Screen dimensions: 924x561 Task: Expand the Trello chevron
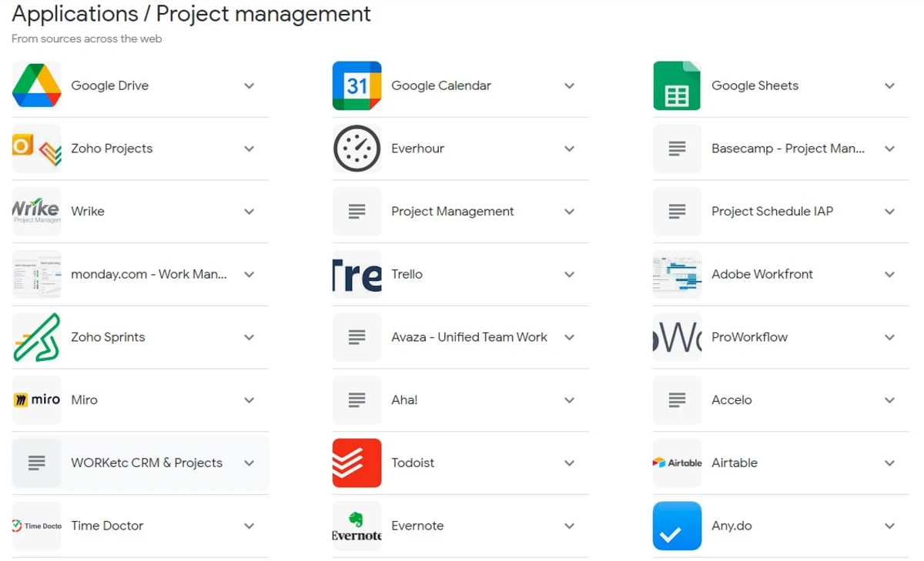click(569, 275)
